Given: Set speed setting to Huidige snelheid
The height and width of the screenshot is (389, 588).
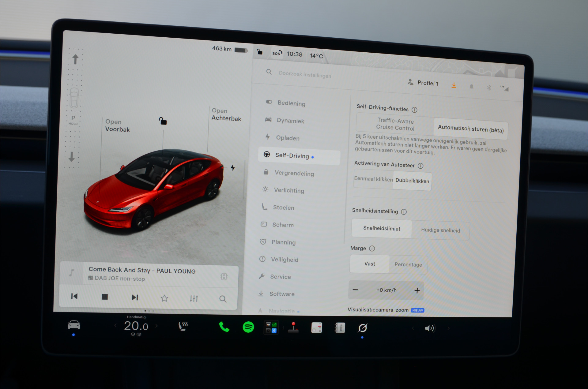Looking at the screenshot, I should (x=440, y=230).
